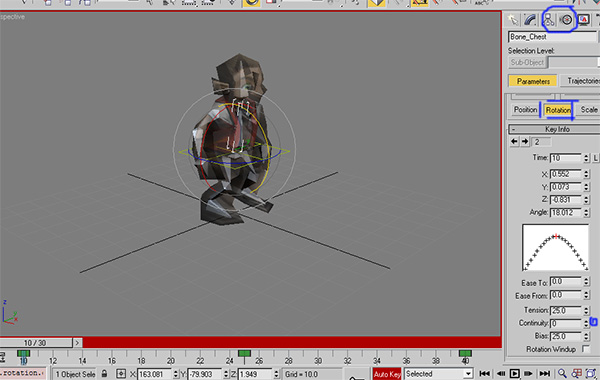Step to the previous frame
Screen dimensions: 600x380
tap(501, 373)
